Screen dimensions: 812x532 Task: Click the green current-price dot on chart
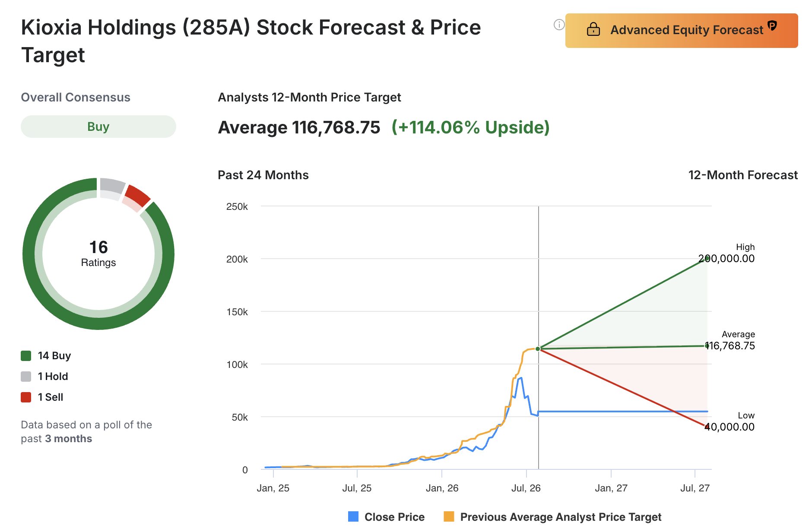[x=538, y=349]
